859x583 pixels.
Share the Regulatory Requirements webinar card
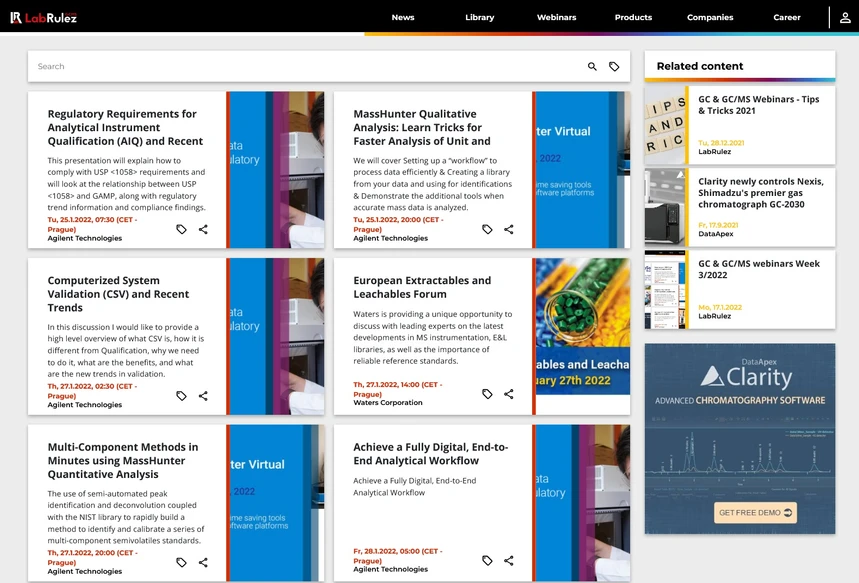tap(203, 229)
